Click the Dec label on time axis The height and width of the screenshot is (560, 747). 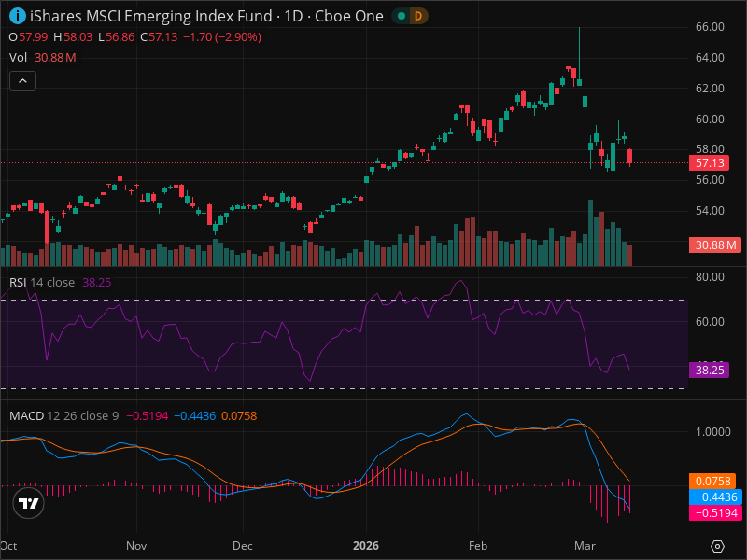(x=243, y=546)
